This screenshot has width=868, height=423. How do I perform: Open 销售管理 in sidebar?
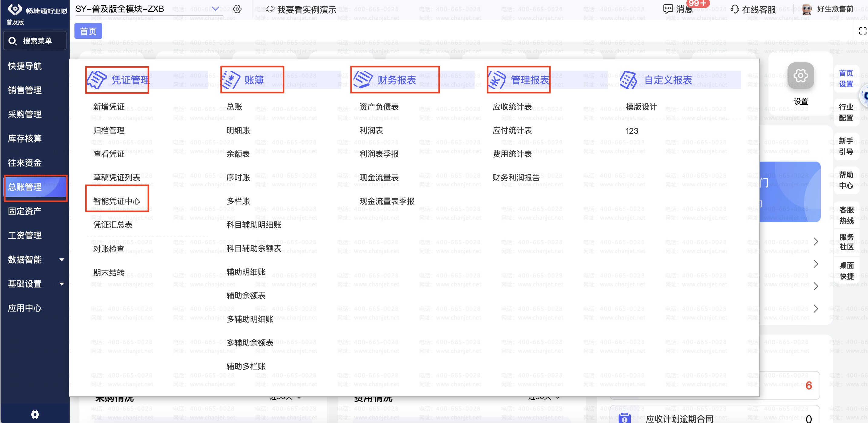[x=25, y=90]
